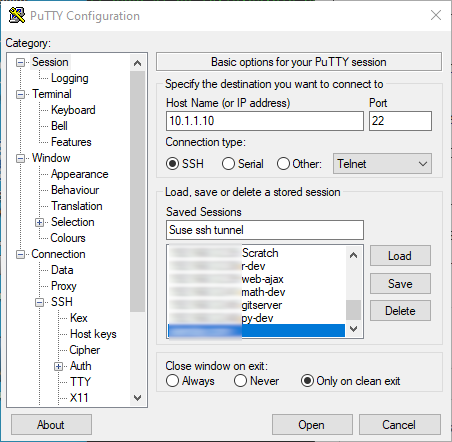
Task: Choose the Serial connection type
Action: 228,164
